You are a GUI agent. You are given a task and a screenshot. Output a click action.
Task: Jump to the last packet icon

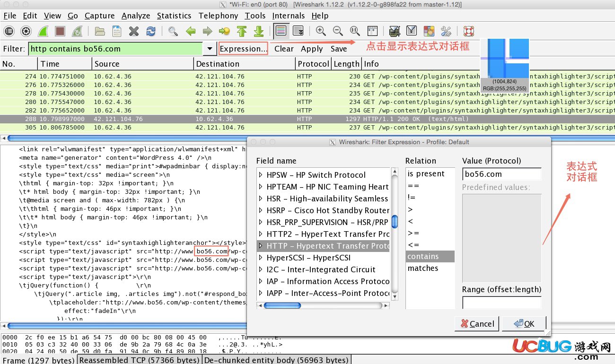(x=258, y=31)
